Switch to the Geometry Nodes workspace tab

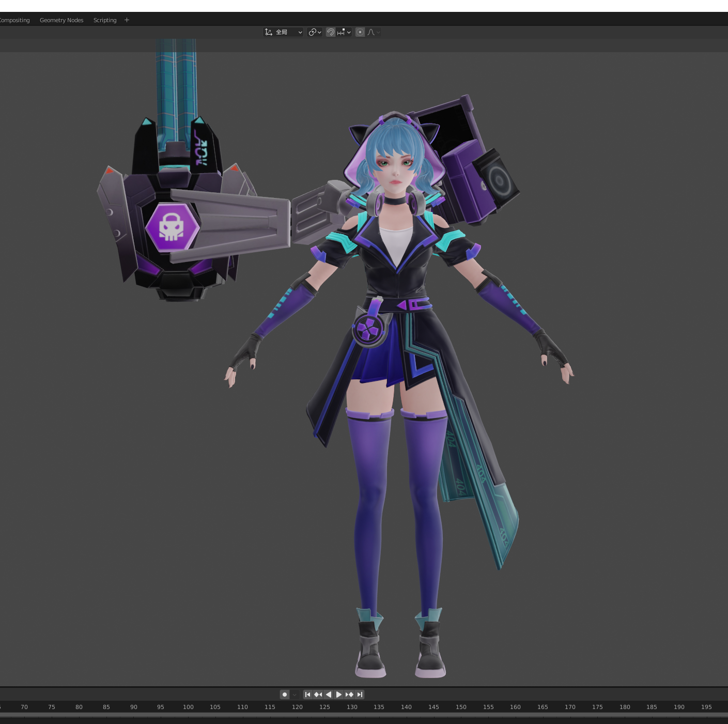point(61,20)
